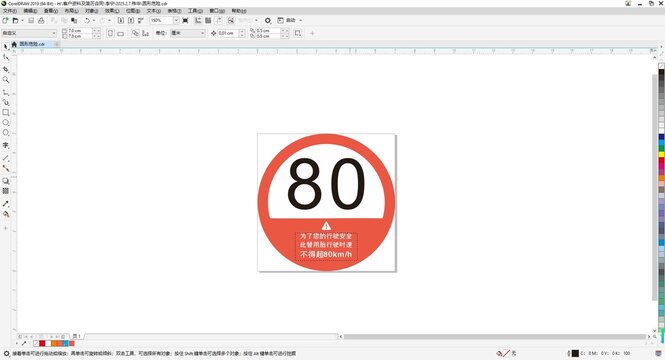Image resolution: width=665 pixels, height=360 pixels.
Task: Apply page size to all pages
Action: (x=135, y=33)
